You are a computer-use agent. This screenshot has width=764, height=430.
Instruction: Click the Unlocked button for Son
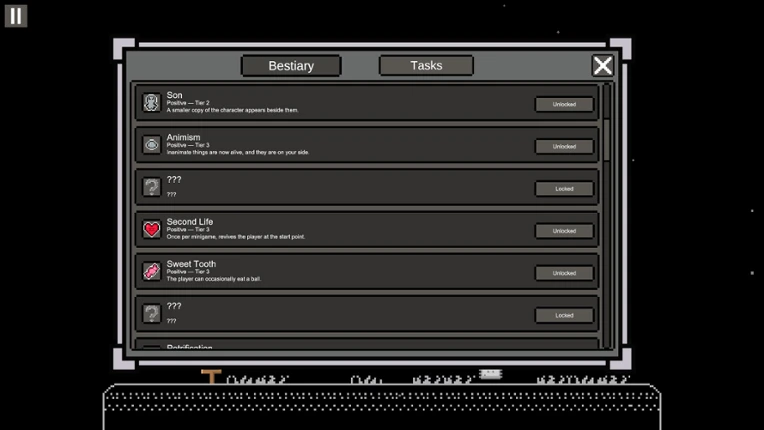pyautogui.click(x=564, y=104)
